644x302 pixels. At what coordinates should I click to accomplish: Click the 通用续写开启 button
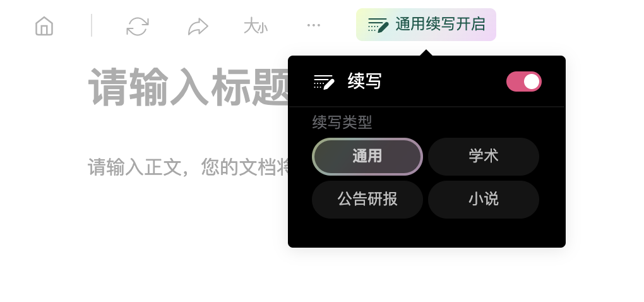pos(426,25)
